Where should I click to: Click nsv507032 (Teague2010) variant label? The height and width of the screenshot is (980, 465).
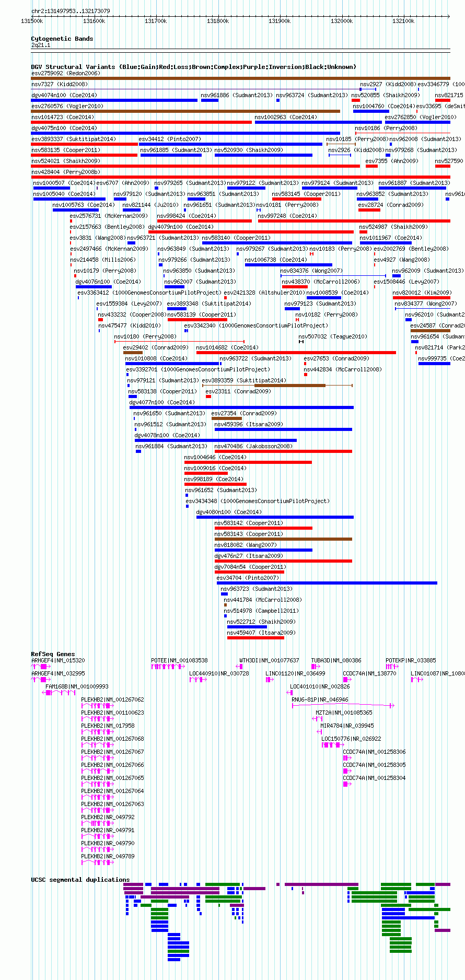pyautogui.click(x=333, y=336)
